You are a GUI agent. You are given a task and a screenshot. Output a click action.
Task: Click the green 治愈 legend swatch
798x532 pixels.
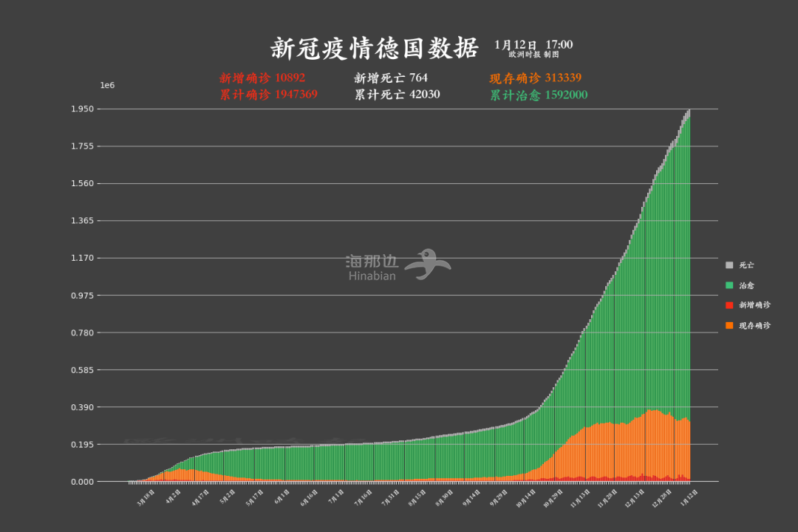(729, 285)
